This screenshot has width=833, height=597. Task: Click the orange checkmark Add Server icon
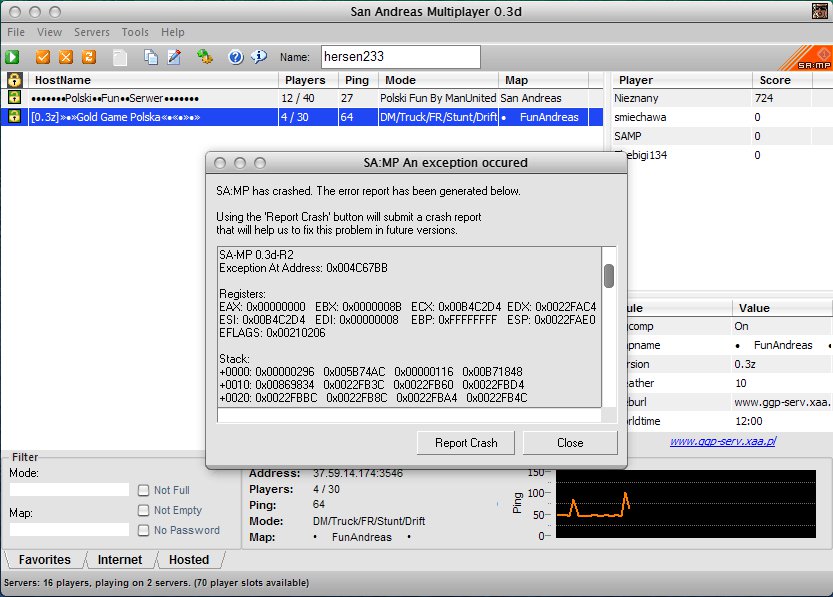click(x=43, y=57)
